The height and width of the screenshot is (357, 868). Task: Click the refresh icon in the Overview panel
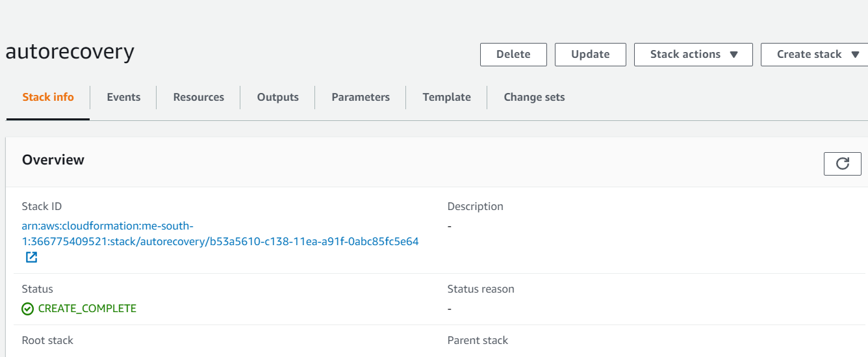click(x=842, y=164)
